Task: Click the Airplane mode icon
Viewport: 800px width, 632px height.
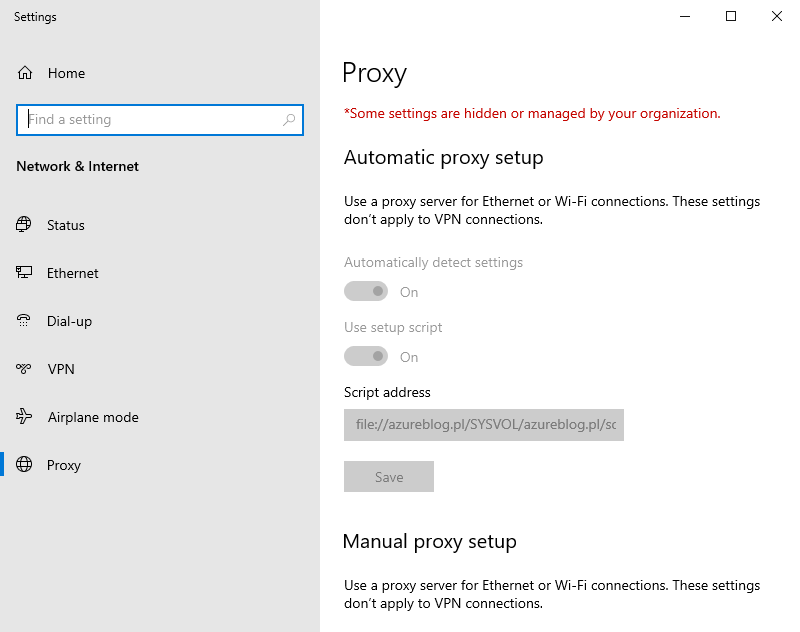Action: (x=22, y=417)
